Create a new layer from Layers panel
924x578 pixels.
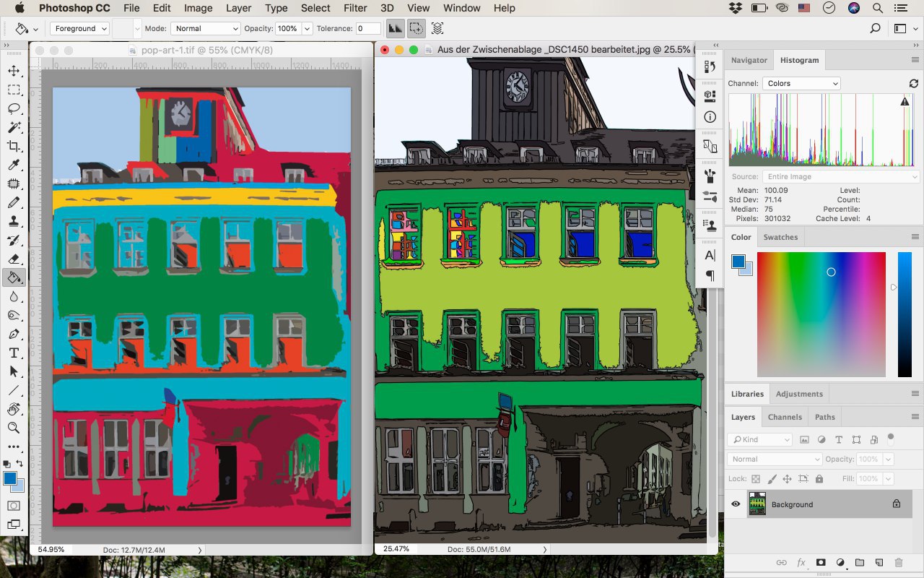[879, 562]
